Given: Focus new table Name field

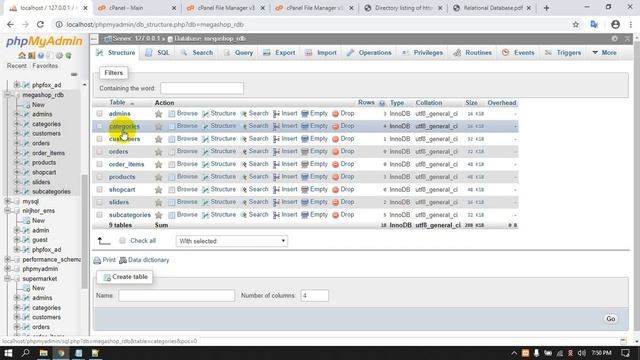Looking at the screenshot, I should (177, 296).
